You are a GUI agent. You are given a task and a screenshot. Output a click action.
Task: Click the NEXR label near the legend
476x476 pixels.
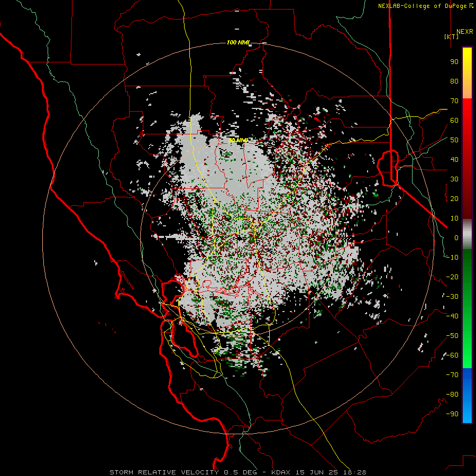click(x=464, y=32)
